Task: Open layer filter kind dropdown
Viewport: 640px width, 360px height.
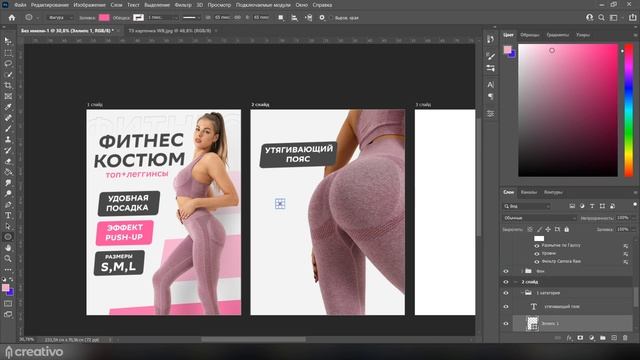Action: 527,206
